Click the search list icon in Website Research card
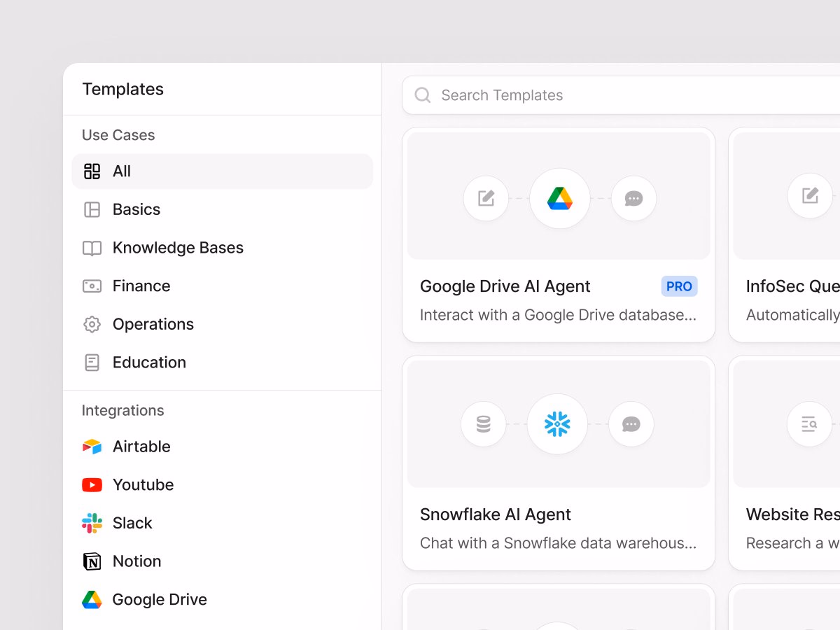The image size is (840, 630). coord(810,423)
